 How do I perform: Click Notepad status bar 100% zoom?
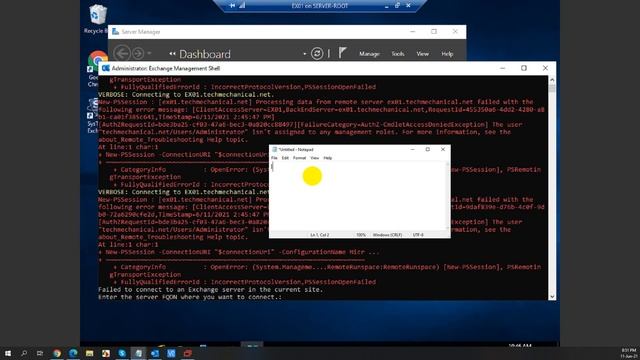click(x=361, y=235)
